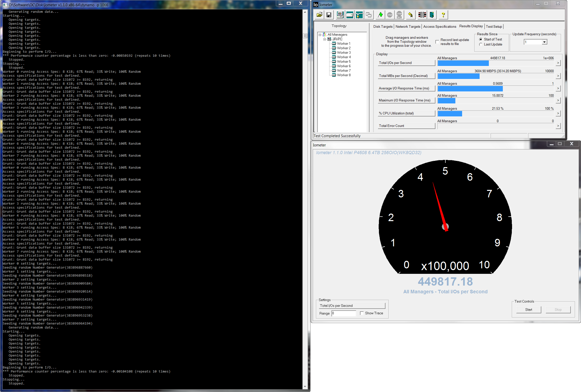This screenshot has width=581, height=392.
Task: Start a new manager with computer icon
Action: 340,15
